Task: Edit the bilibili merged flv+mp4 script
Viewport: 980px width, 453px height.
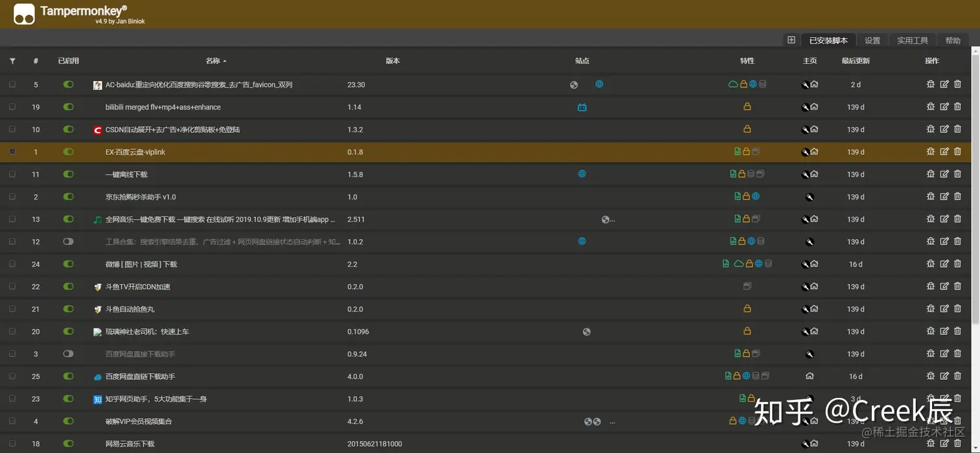Action: click(x=944, y=107)
